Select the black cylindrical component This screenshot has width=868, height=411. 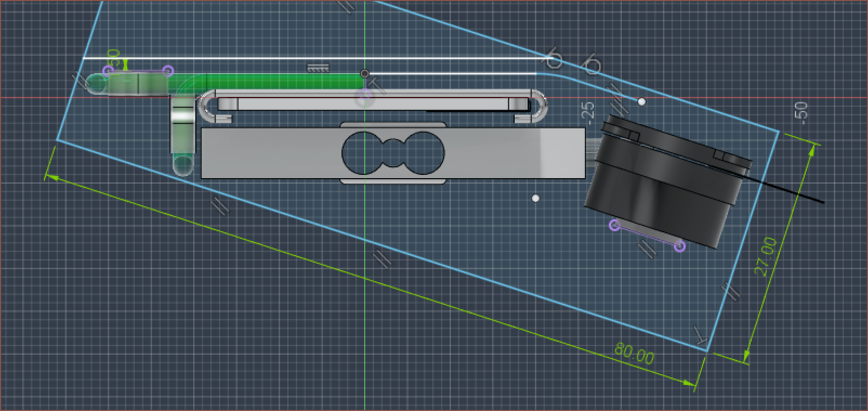[666, 184]
